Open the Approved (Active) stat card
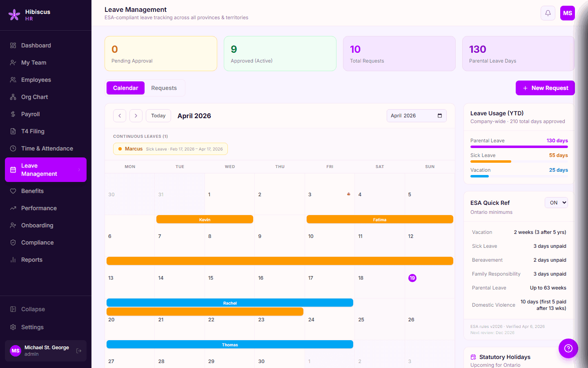Screen dimensions: 588x368 click(280, 54)
